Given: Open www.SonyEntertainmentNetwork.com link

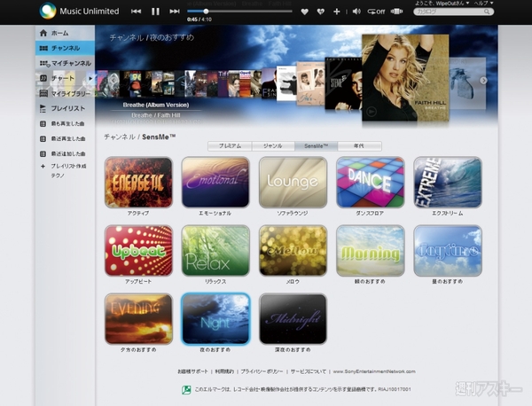Looking at the screenshot, I should point(374,371).
